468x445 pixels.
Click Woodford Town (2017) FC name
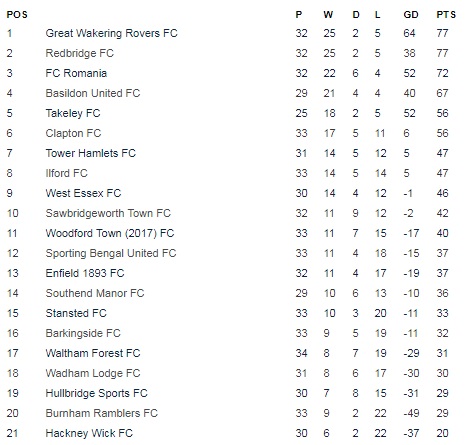[110, 233]
